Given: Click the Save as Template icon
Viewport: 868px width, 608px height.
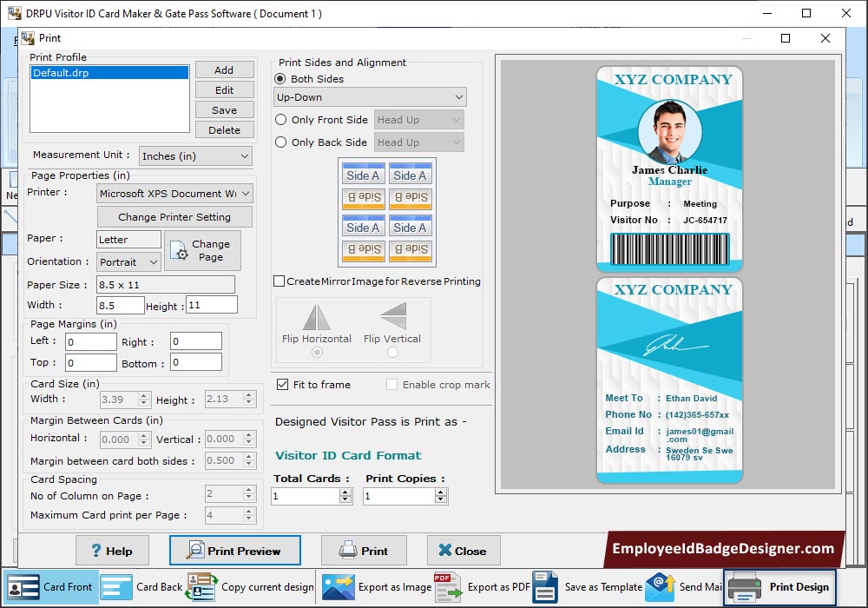Looking at the screenshot, I should point(545,587).
